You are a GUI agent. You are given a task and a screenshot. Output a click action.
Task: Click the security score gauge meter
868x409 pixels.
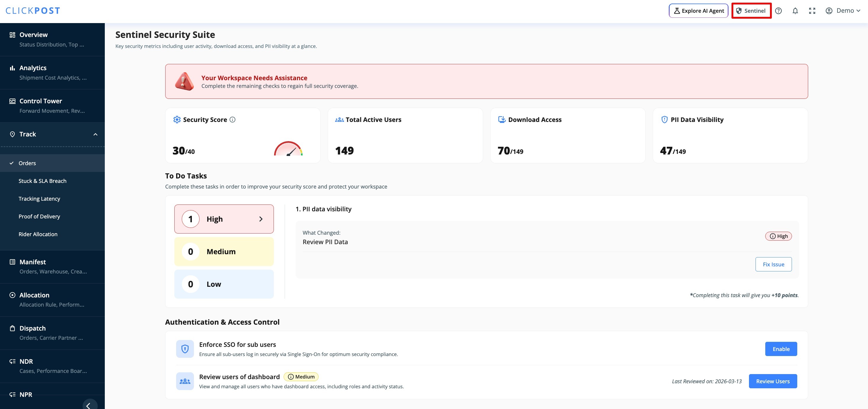288,149
